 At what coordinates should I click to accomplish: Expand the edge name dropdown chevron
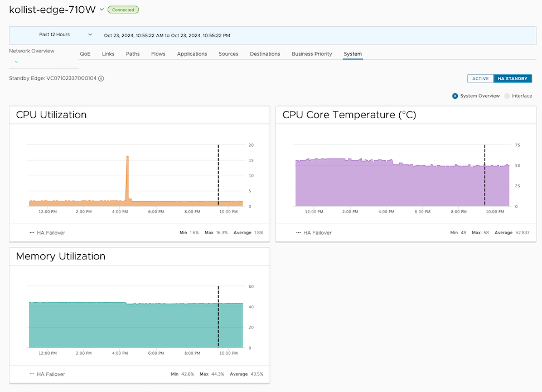(x=101, y=9)
